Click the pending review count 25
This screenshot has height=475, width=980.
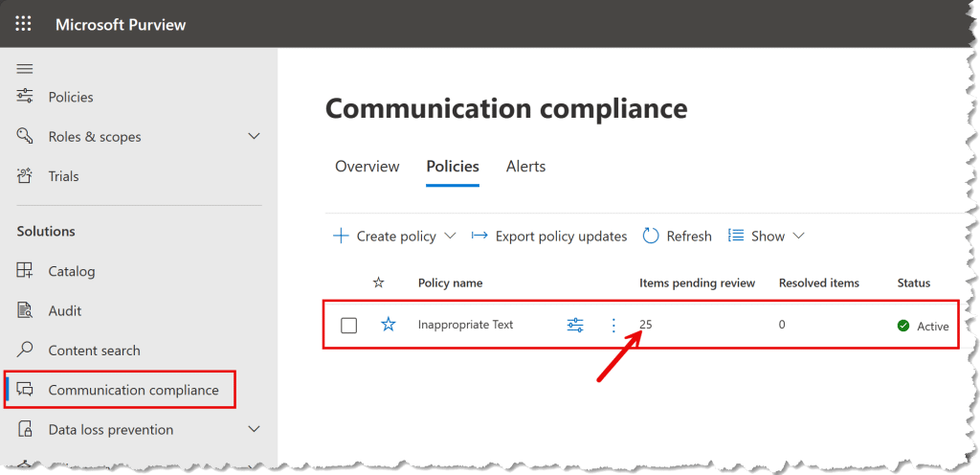pos(646,325)
